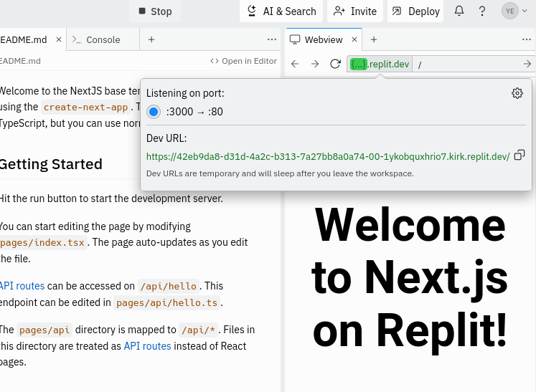This screenshot has height=392, width=536.
Task: Select the Webview tab
Action: 323,39
